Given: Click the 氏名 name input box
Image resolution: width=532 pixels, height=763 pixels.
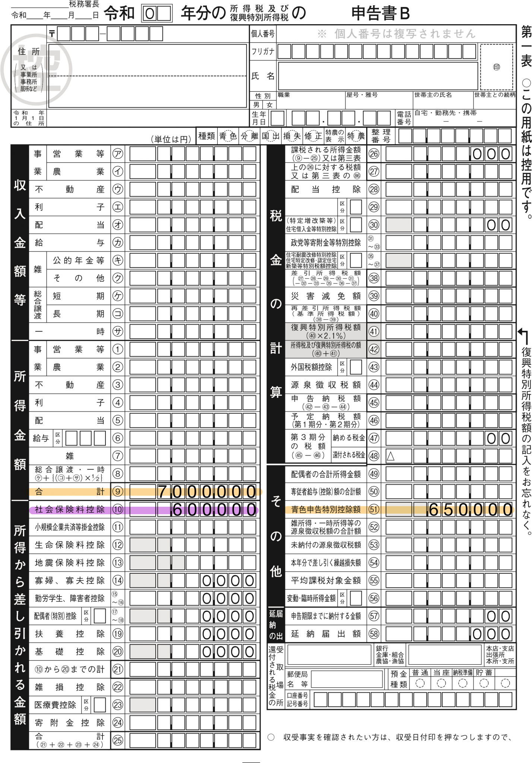Looking at the screenshot, I should point(377,76).
